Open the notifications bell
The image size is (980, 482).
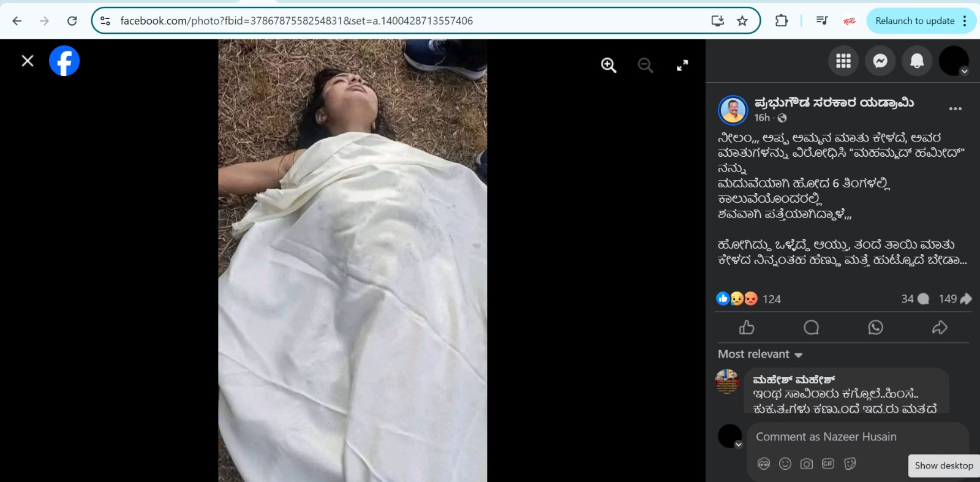click(917, 61)
